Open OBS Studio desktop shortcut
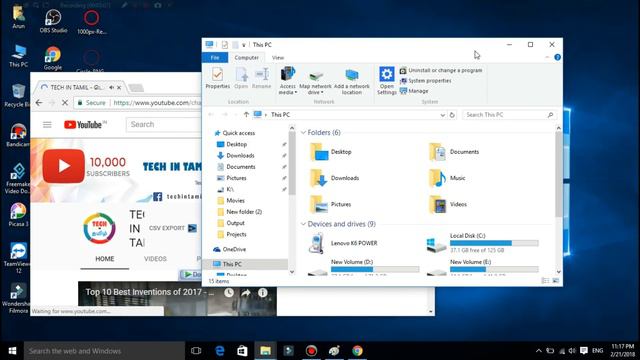The image size is (640, 360). [x=53, y=21]
